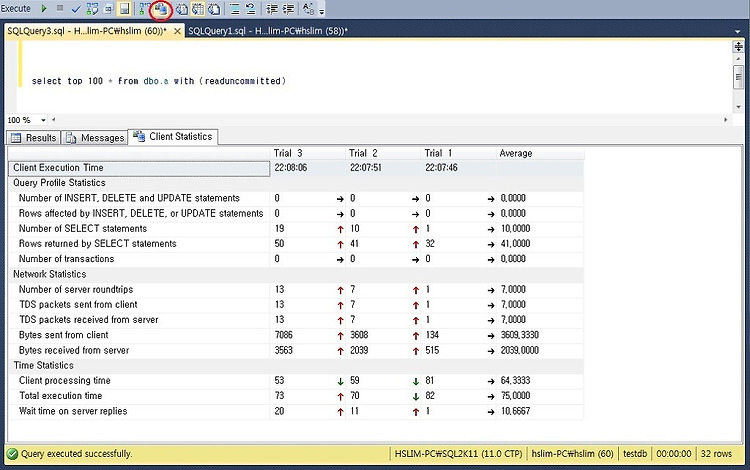Open the 100 % zoom dropdown

click(x=43, y=120)
